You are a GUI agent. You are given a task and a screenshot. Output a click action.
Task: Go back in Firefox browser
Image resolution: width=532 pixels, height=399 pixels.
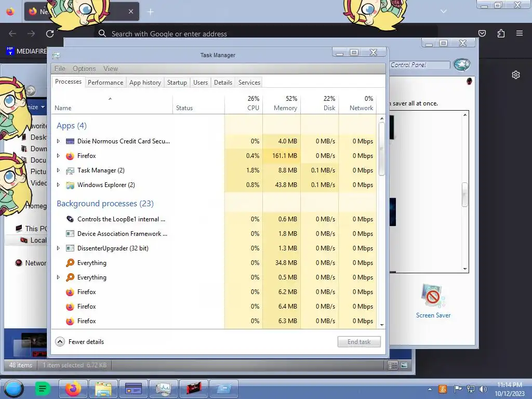tap(12, 34)
